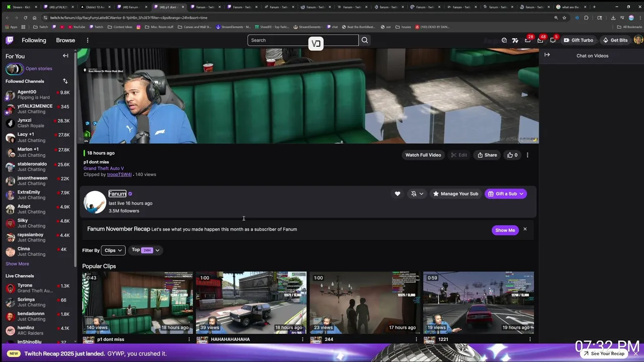Open the Grand Theft Auto V category link
Image resolution: width=644 pixels, height=362 pixels.
pyautogui.click(x=104, y=168)
